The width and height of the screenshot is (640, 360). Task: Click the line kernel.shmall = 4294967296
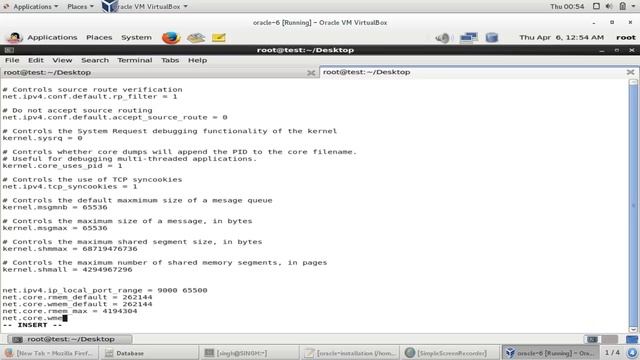[x=67, y=270]
